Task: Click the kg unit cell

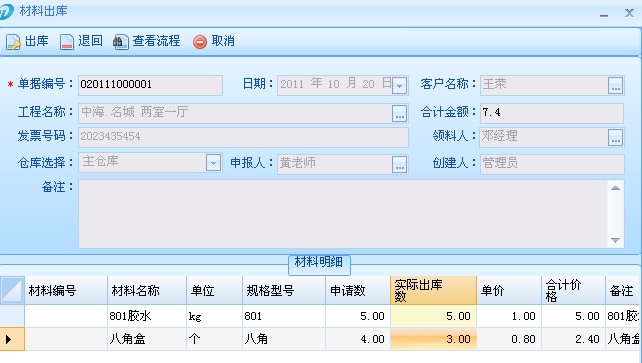Action: 215,316
